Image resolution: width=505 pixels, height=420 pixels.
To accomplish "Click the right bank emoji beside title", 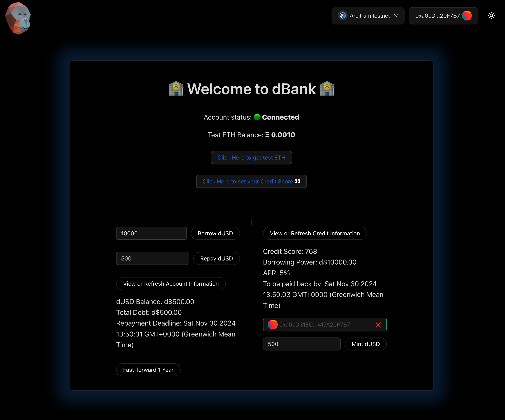I will tap(327, 89).
